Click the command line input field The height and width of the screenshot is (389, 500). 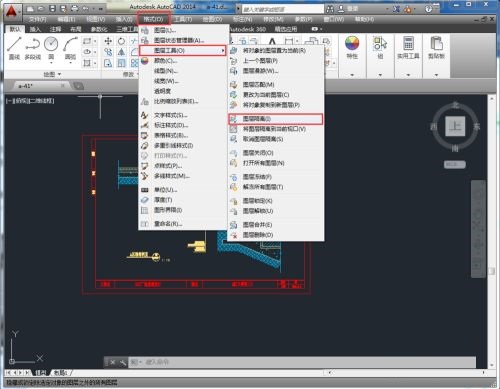303,362
